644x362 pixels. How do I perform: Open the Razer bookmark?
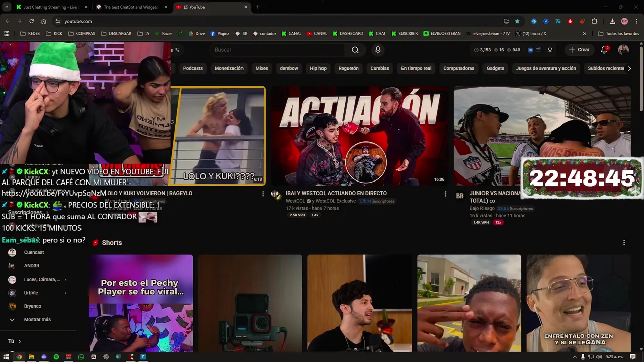(163, 34)
